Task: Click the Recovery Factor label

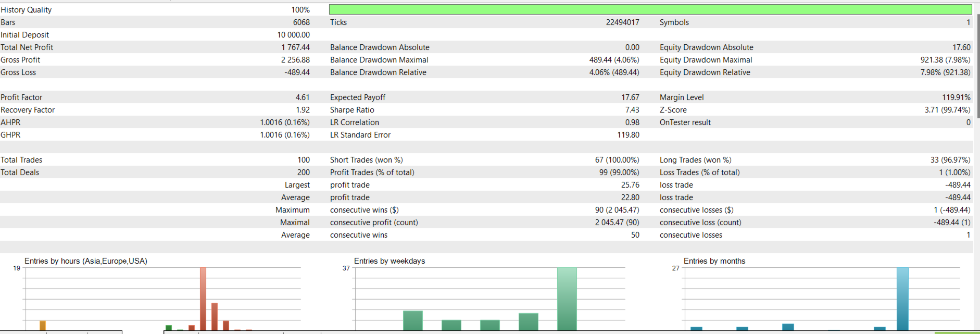Action: [28, 110]
